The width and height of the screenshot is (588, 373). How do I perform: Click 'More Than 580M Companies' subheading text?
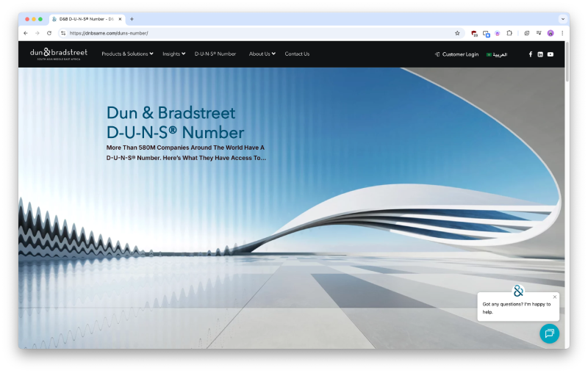coord(186,153)
